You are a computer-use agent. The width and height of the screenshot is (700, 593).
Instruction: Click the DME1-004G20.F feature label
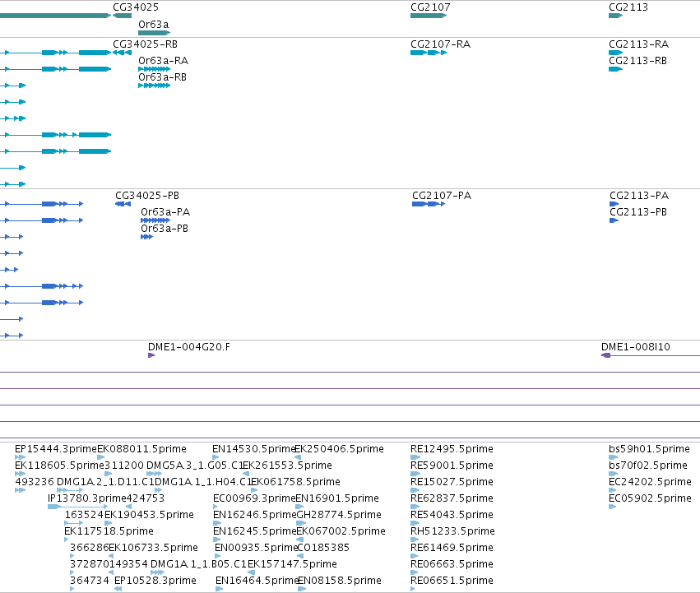coord(189,347)
